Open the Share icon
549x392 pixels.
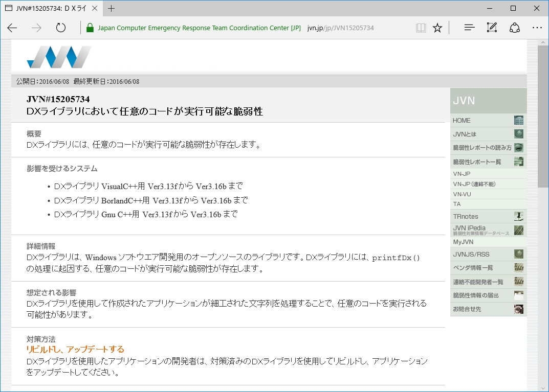514,28
